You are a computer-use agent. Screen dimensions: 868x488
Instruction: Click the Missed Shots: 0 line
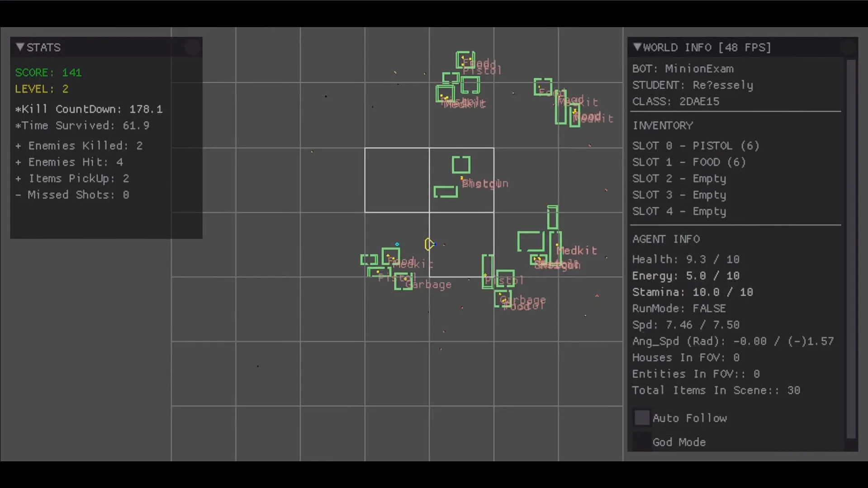click(x=72, y=194)
